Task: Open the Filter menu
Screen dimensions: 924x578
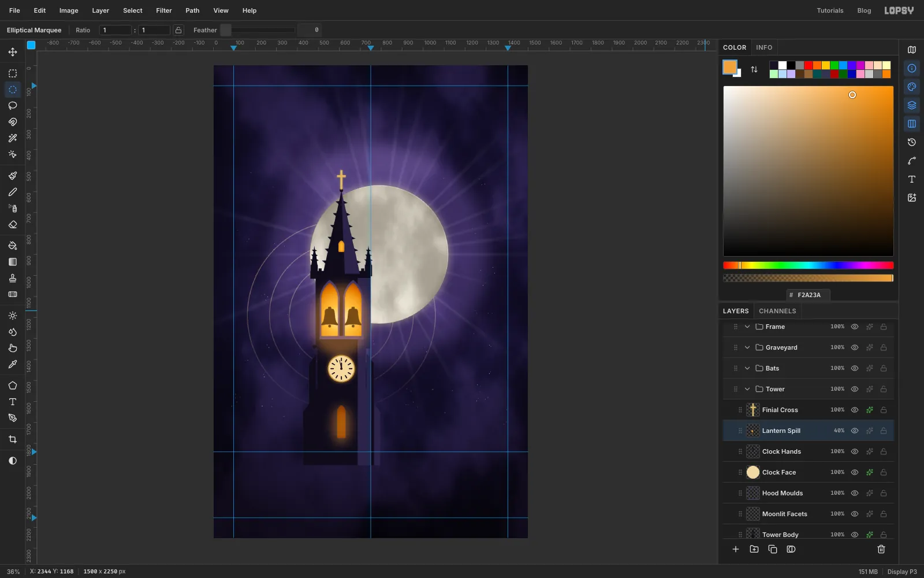Action: click(164, 10)
